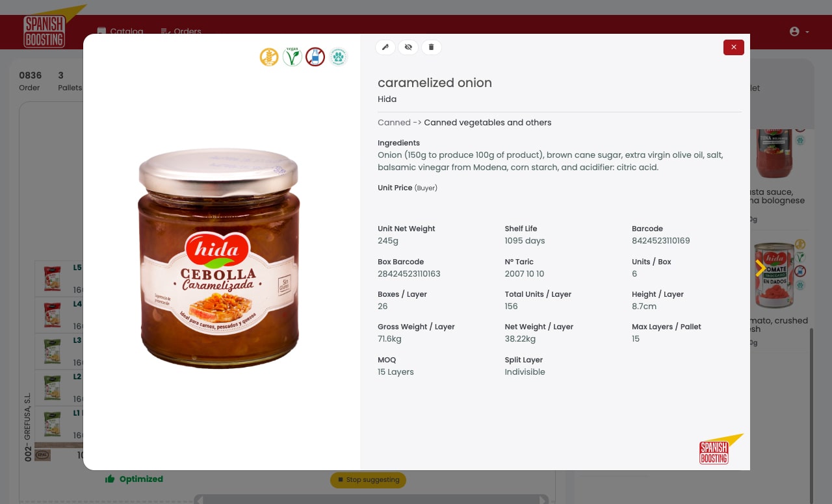The width and height of the screenshot is (832, 504).
Task: Click the Canned category breadcrumb link
Action: 394,123
